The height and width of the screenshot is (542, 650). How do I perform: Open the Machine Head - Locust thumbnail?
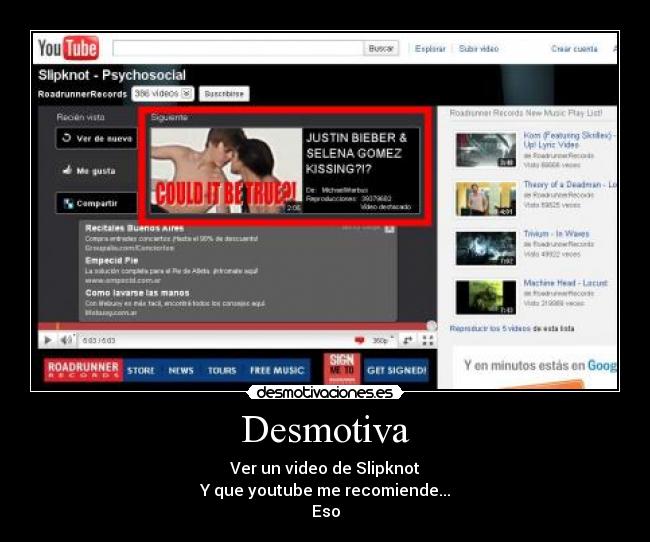tap(486, 297)
